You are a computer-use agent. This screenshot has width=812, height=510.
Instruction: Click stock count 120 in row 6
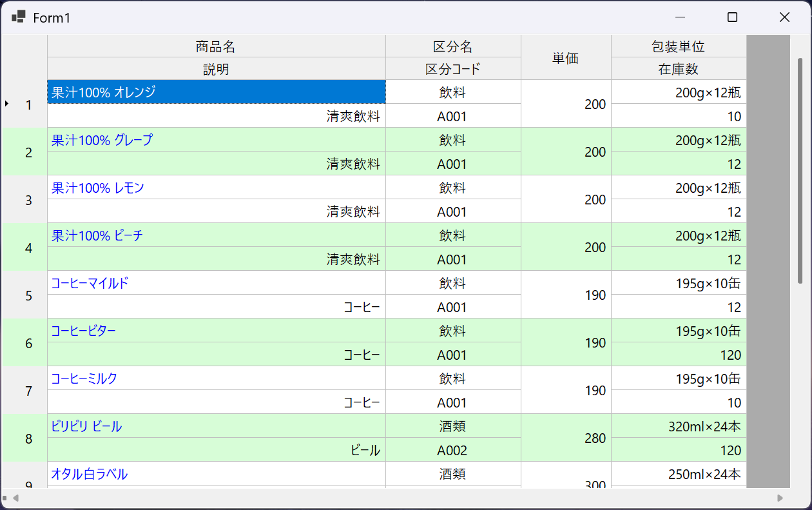click(679, 355)
